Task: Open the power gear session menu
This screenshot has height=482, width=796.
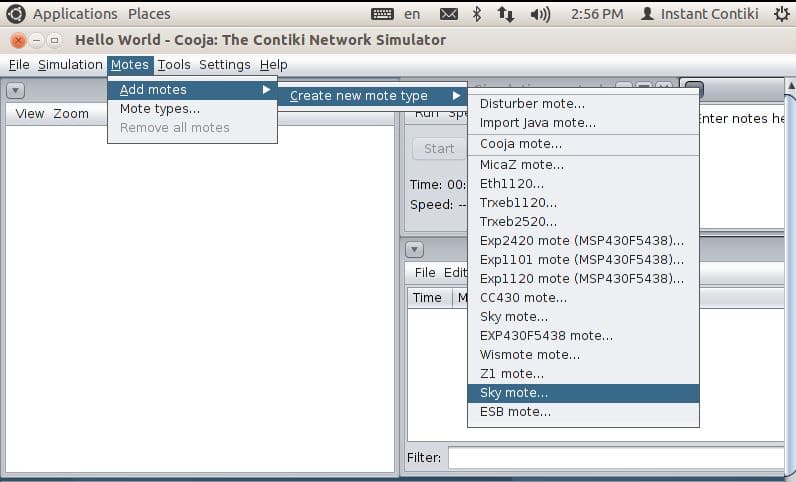Action: pyautogui.click(x=782, y=14)
